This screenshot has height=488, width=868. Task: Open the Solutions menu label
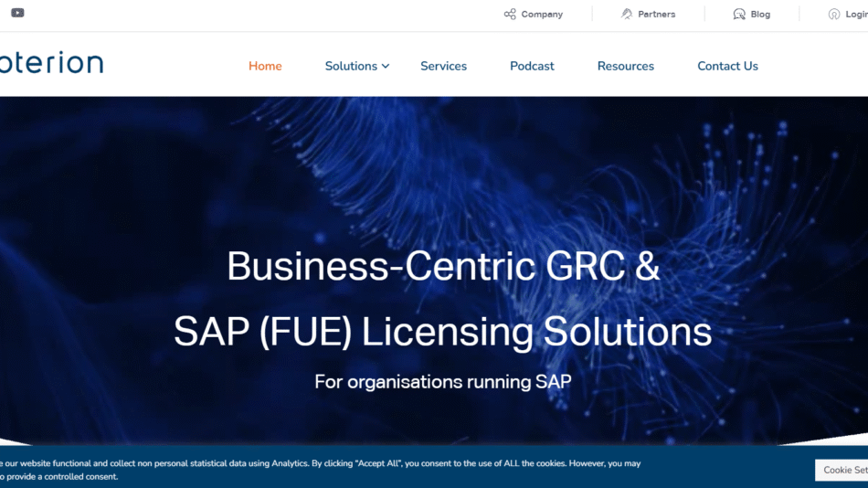point(351,66)
